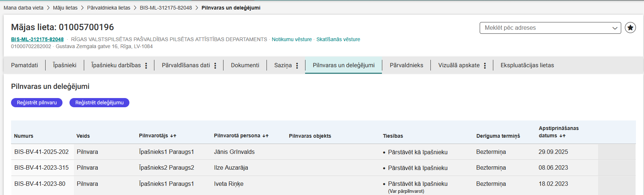The height and width of the screenshot is (195, 644).
Task: Click the date 18.02.2023
Action: (x=553, y=184)
